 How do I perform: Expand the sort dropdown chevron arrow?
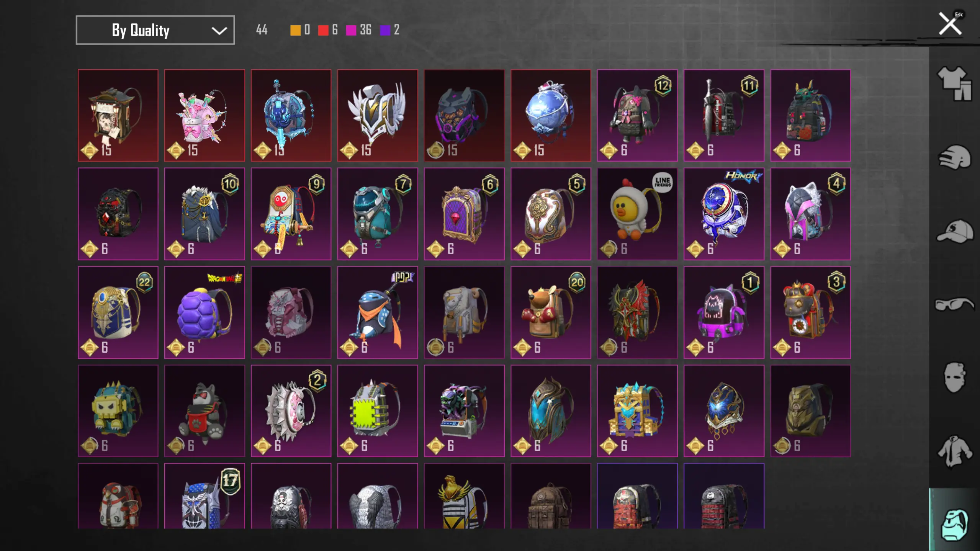219,31
